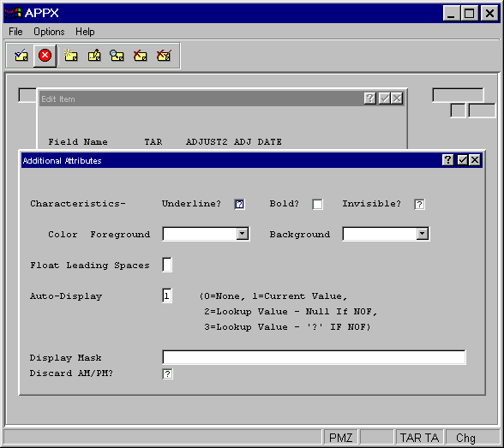Click the Characteristics- label
Viewport: 504px width, 448px height.
tap(78, 204)
